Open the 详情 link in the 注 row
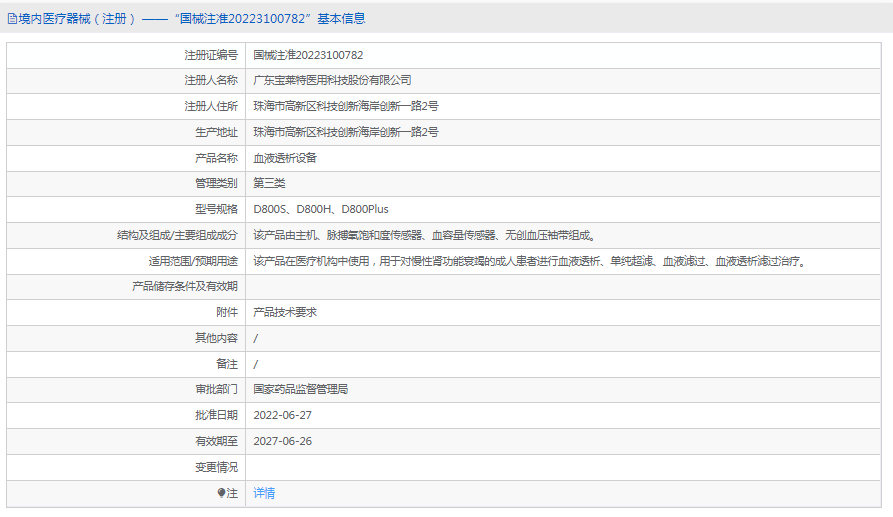Screen dimensions: 893x517 click(264, 493)
